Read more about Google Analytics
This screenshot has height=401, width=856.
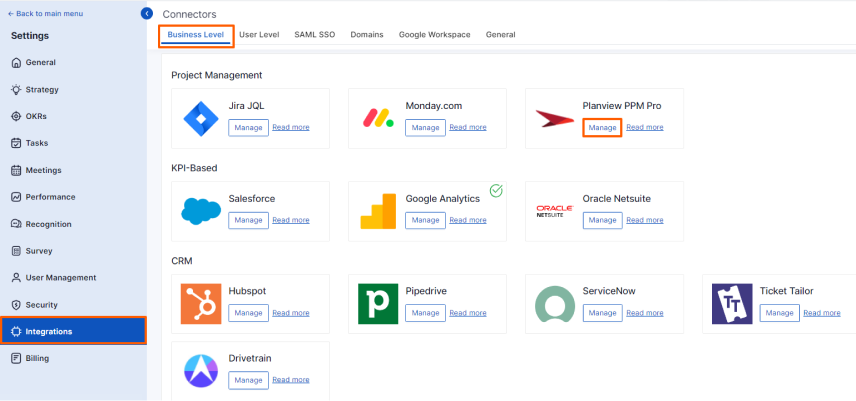coord(468,220)
